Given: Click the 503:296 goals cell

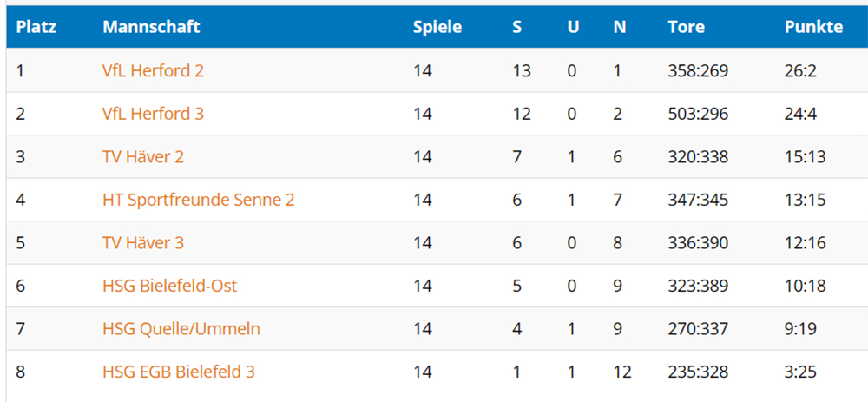Looking at the screenshot, I should (x=698, y=114).
